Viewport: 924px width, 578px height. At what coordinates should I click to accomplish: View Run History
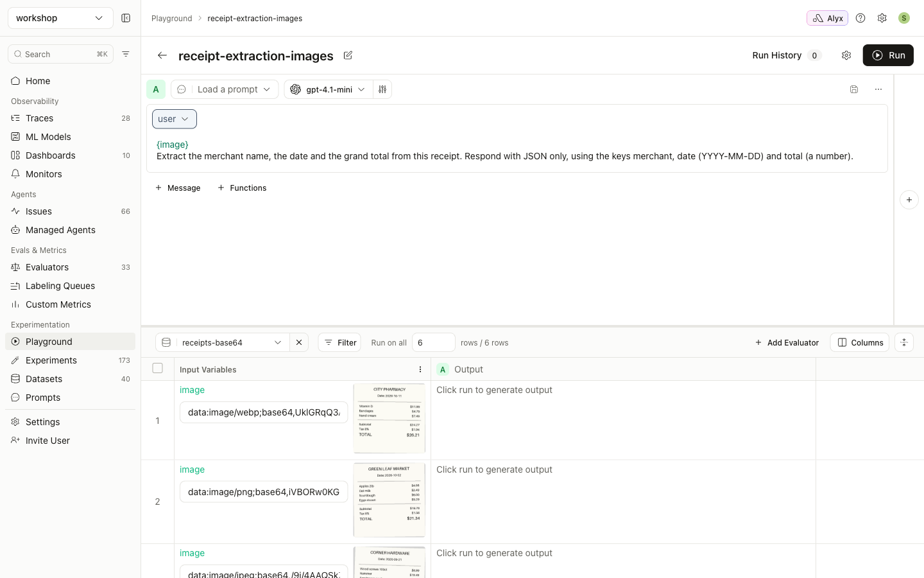click(787, 55)
